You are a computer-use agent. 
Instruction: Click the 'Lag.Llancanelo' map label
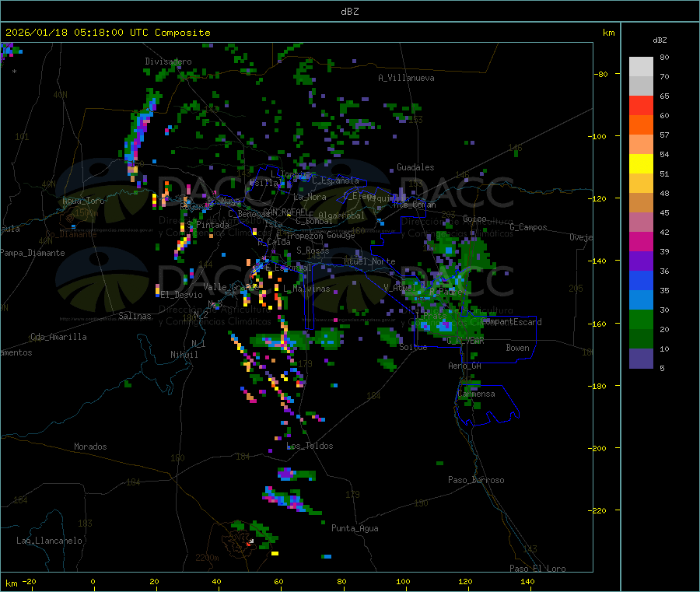click(x=49, y=541)
